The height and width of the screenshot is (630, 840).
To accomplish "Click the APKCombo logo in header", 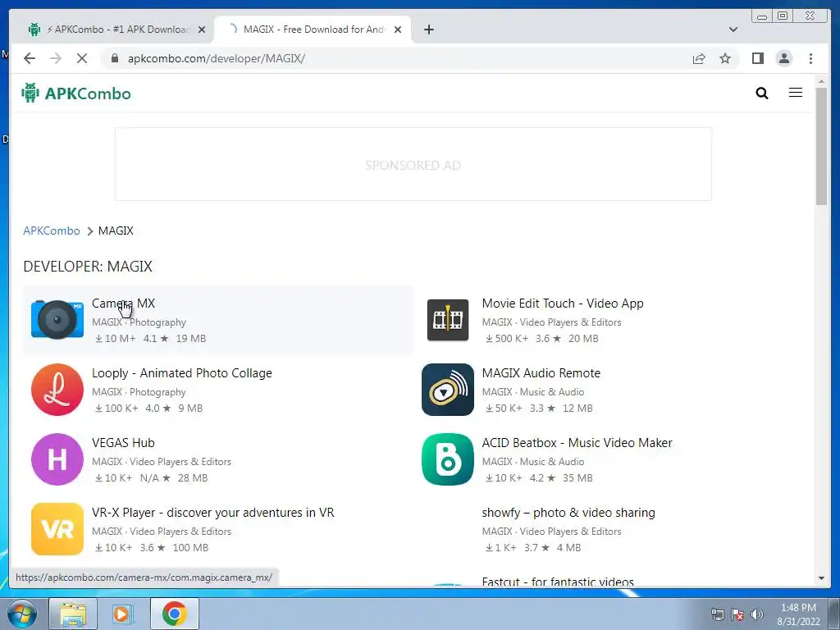I will (76, 94).
